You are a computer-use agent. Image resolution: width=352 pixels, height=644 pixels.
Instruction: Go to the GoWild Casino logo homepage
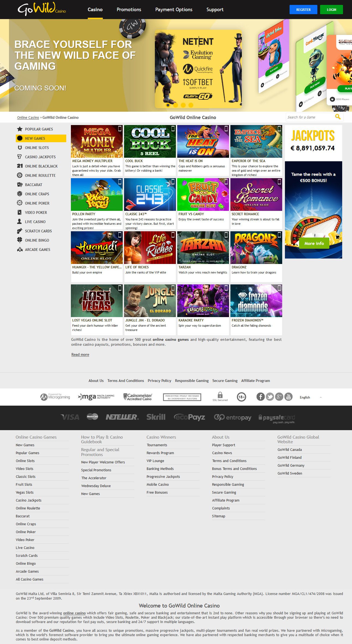click(x=42, y=9)
